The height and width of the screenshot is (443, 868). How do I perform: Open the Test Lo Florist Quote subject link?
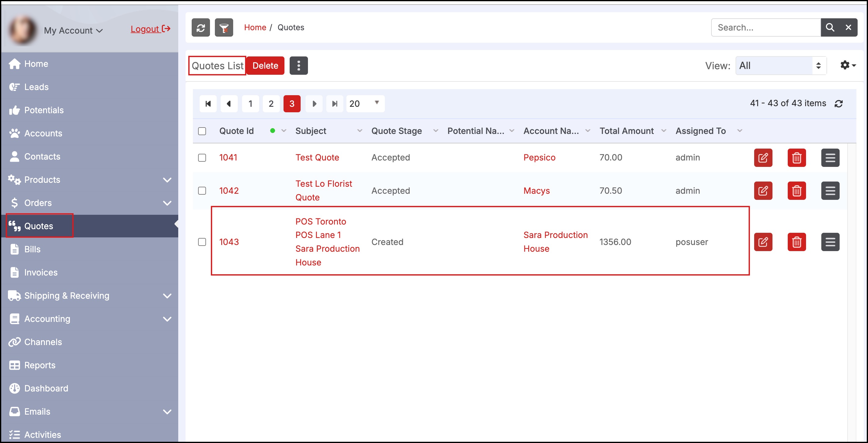[x=324, y=191]
